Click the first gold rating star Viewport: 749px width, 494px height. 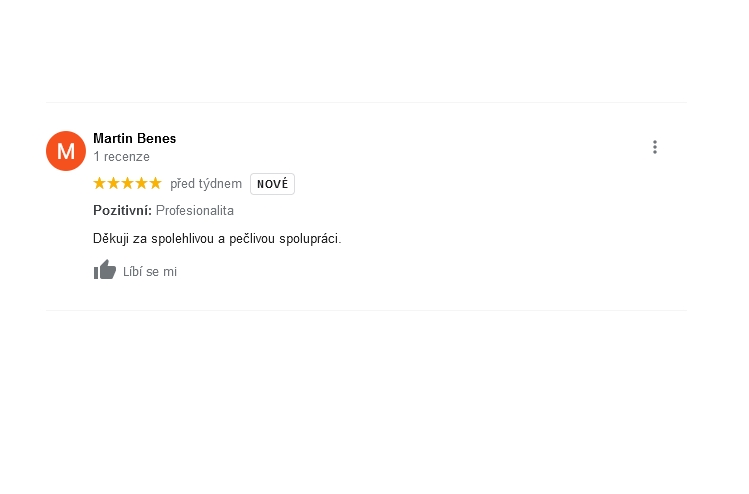click(x=99, y=183)
